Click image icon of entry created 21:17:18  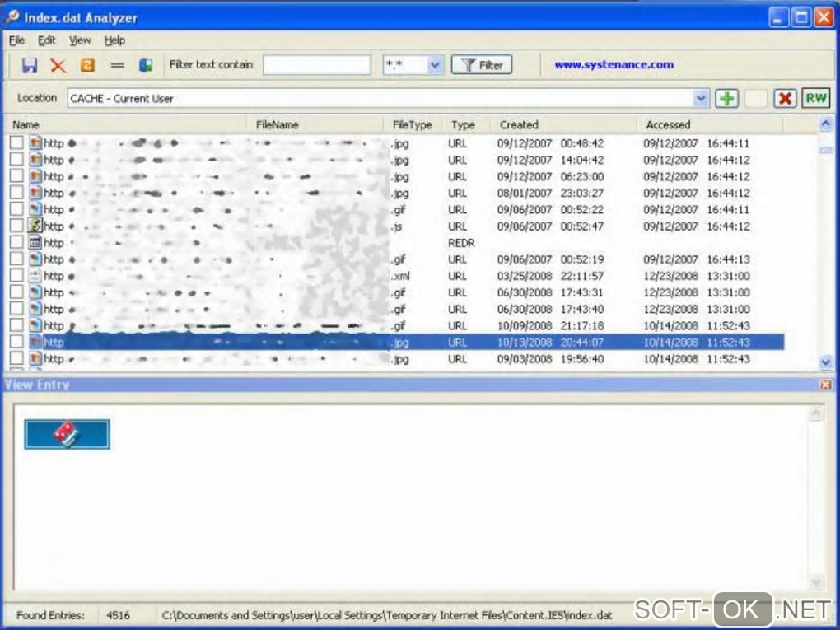[x=35, y=325]
